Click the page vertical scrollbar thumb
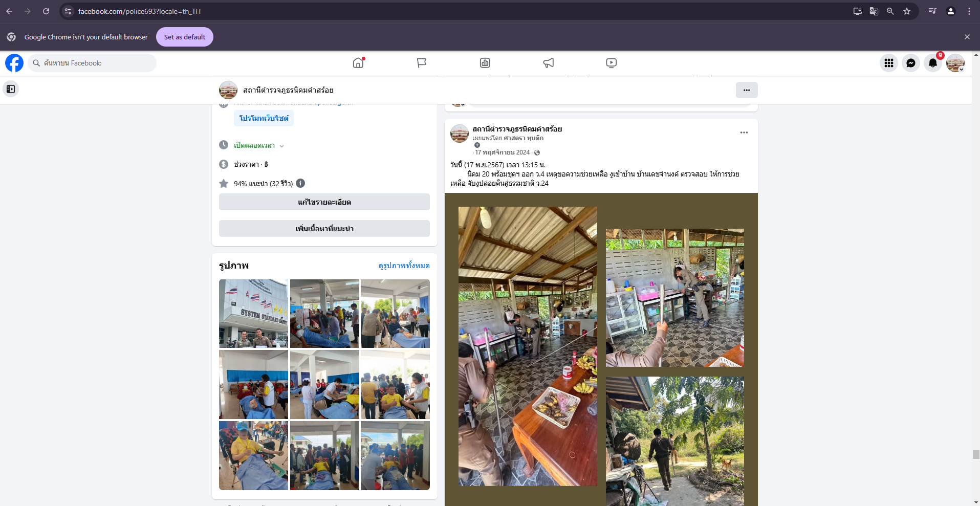 976,454
